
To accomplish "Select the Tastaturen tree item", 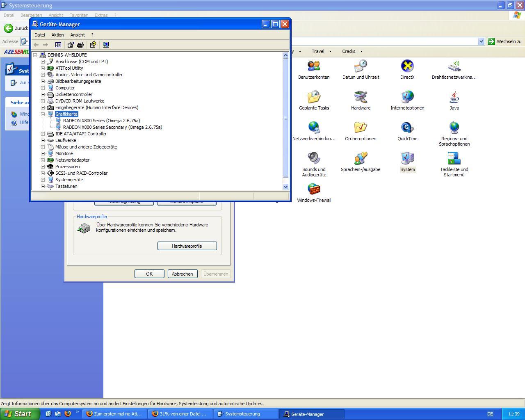I will pyautogui.click(x=66, y=186).
